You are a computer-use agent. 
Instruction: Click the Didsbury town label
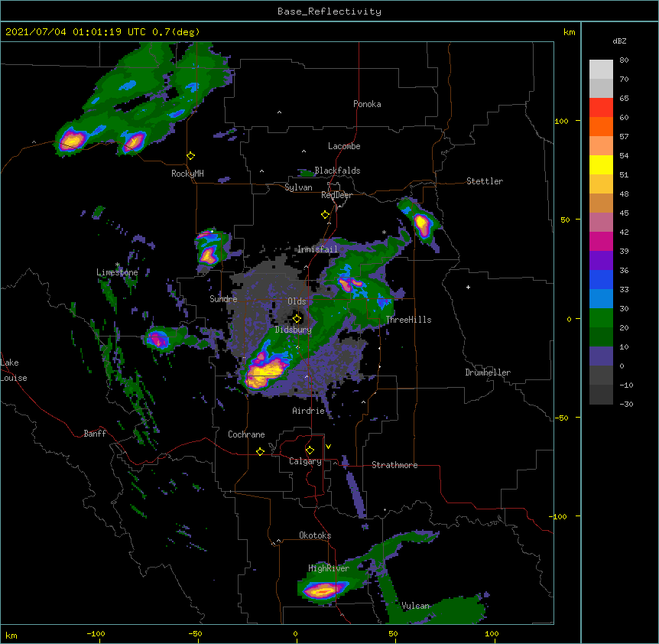tap(294, 330)
